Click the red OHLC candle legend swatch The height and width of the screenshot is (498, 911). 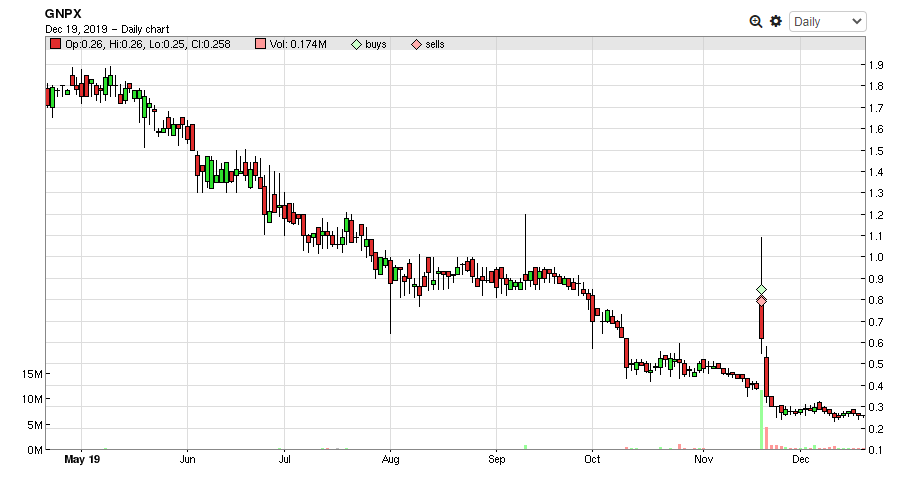click(55, 44)
